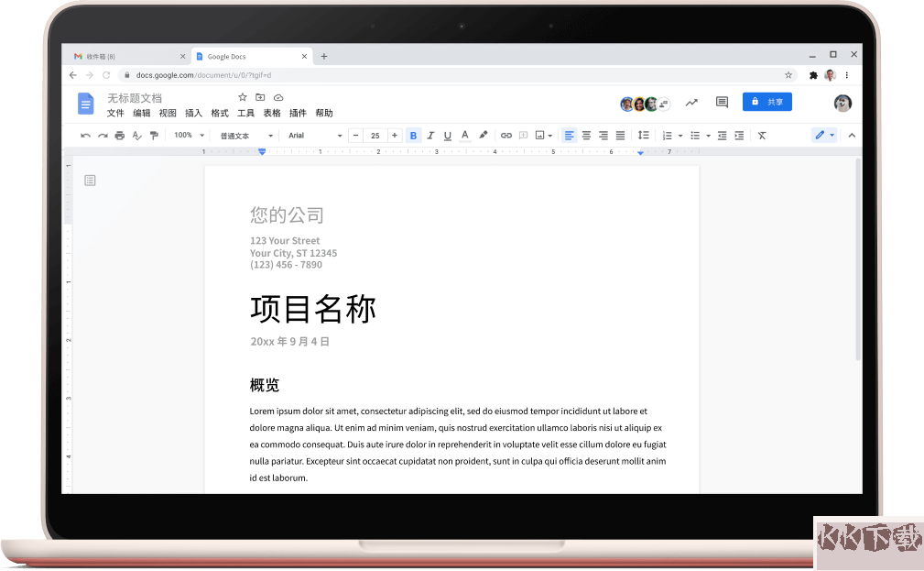The image size is (924, 571).
Task: Select the paint format tool
Action: [154, 136]
